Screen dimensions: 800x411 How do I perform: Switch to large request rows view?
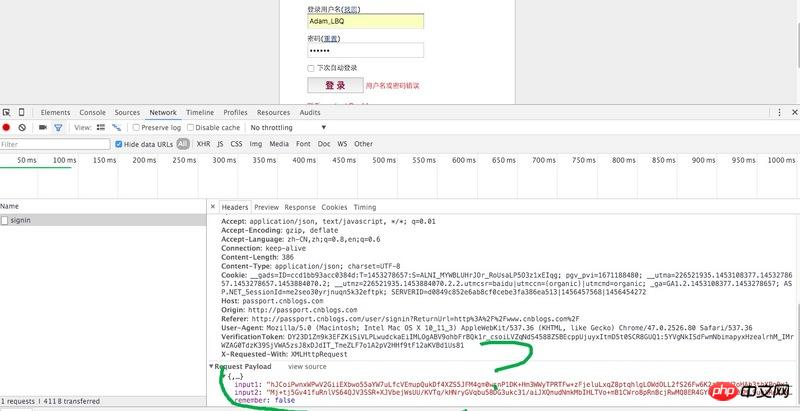(x=101, y=127)
